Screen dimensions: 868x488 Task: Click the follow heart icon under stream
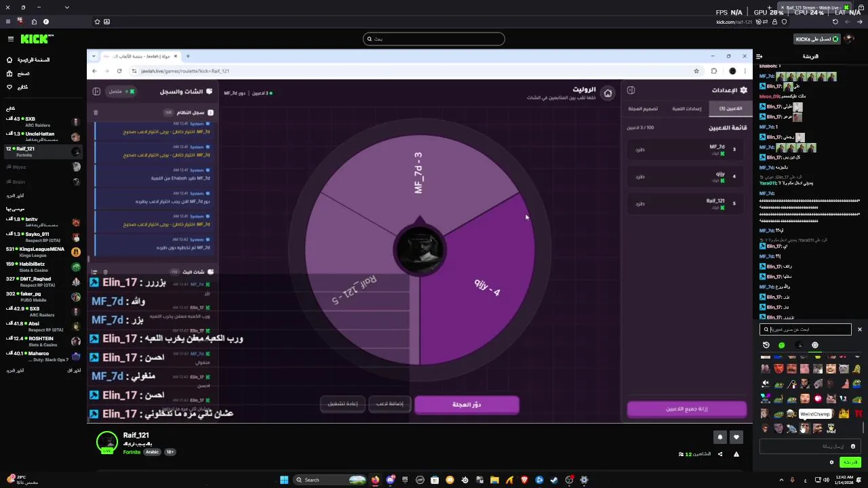coord(736,437)
